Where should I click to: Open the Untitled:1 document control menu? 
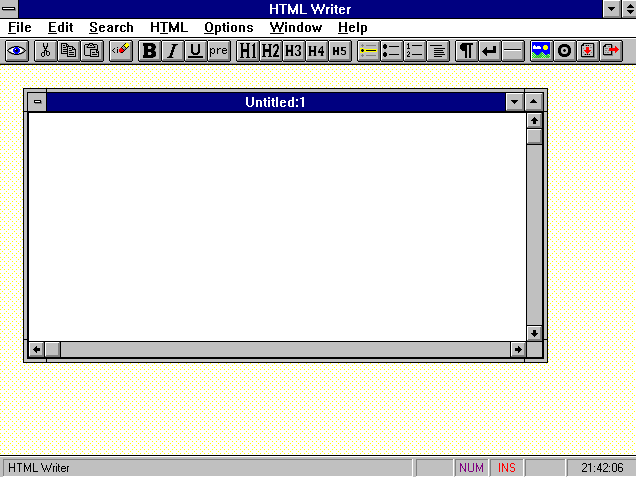point(37,101)
